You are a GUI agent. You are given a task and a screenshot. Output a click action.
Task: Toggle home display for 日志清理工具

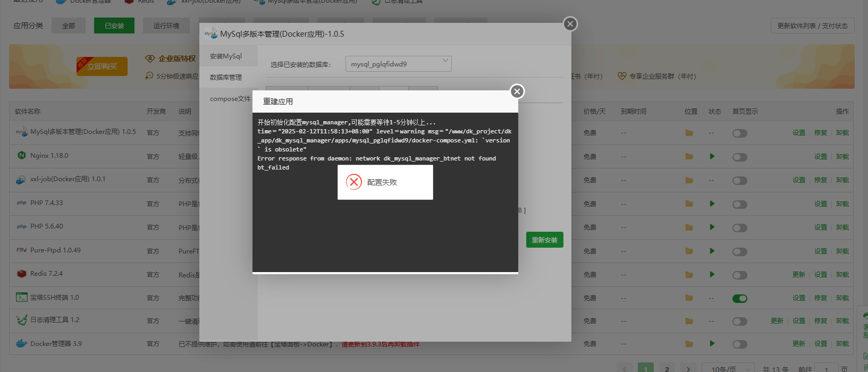tap(740, 322)
